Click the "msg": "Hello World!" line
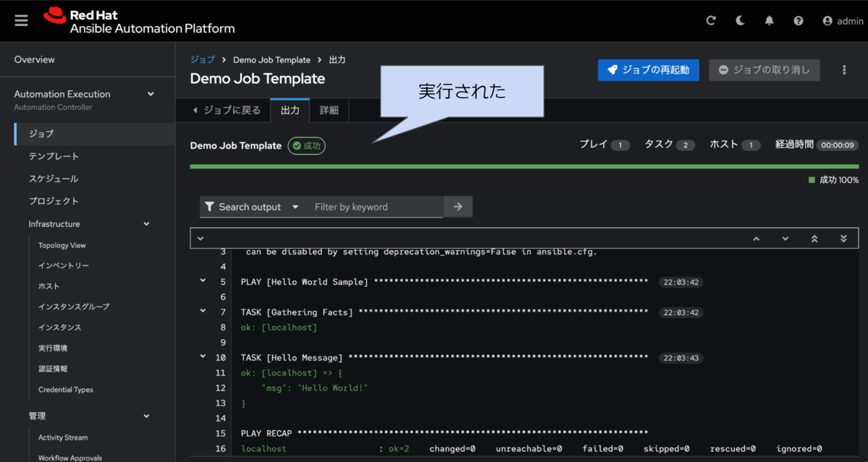The image size is (868, 462). coord(315,388)
